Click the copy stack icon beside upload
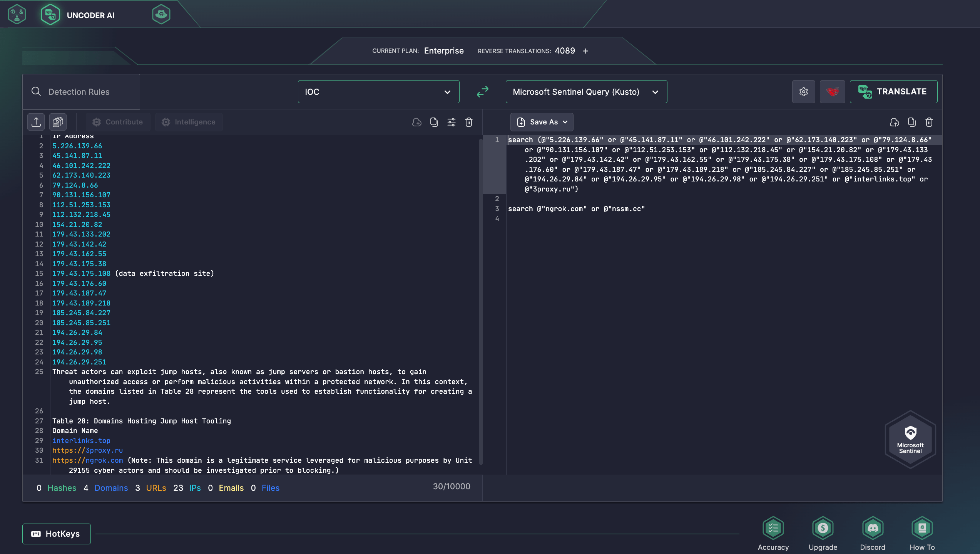The height and width of the screenshot is (554, 980). 58,122
